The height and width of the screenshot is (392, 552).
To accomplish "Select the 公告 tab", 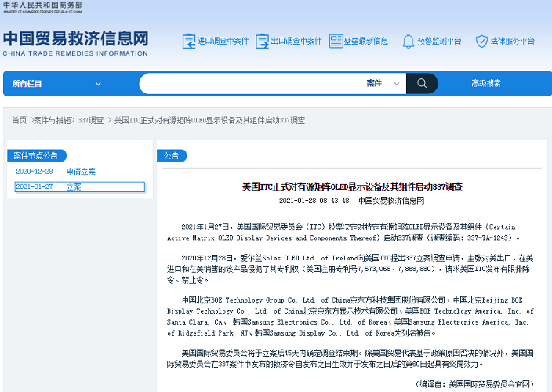I will [172, 155].
